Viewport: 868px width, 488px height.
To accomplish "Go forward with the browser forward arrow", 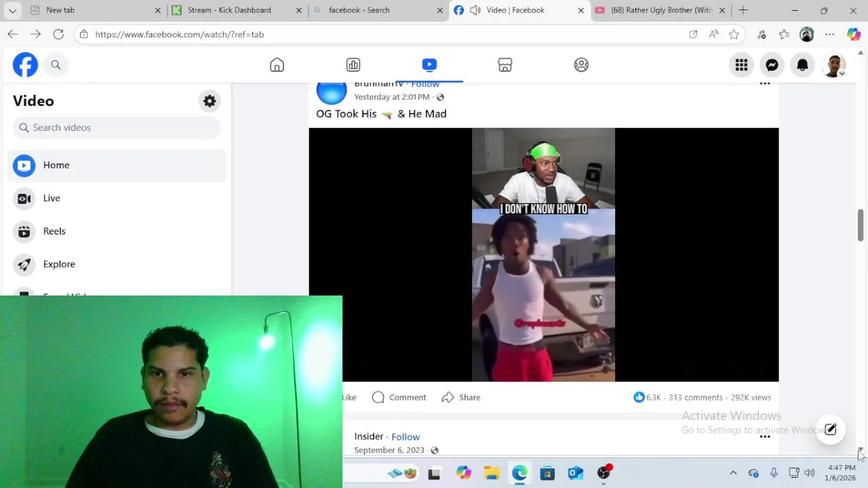I will 35,35.
